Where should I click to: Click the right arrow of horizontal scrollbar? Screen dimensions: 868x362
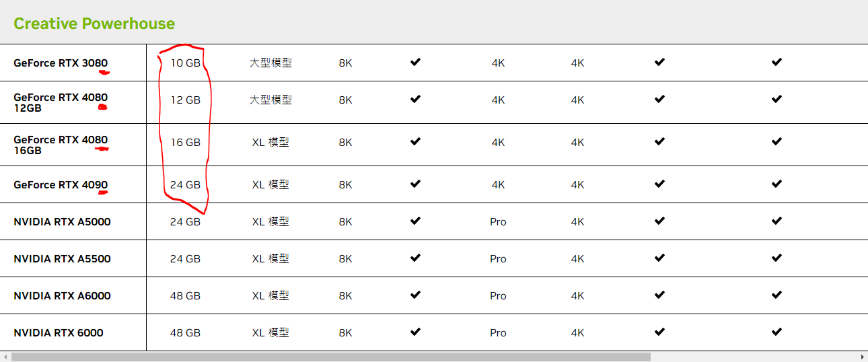863,357
